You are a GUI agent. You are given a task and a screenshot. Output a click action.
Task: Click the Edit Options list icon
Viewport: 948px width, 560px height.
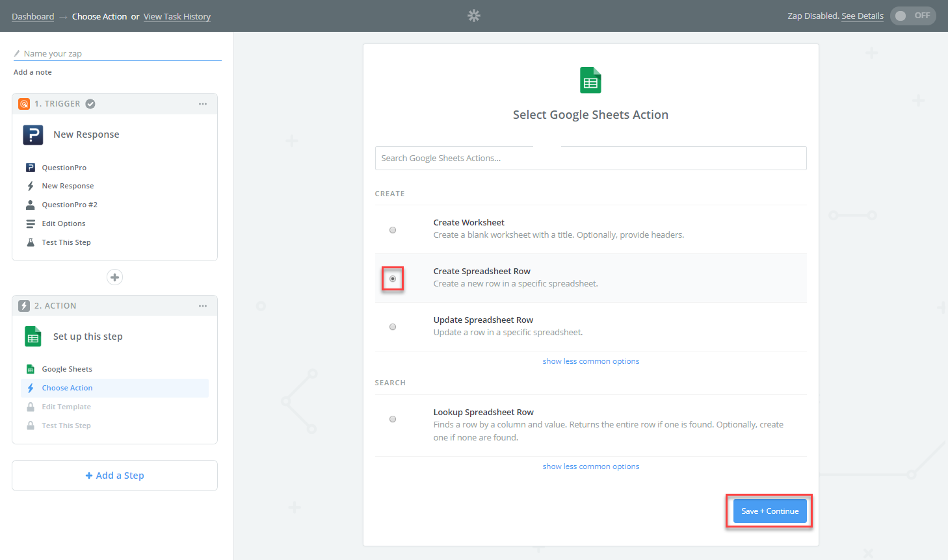[x=31, y=223]
